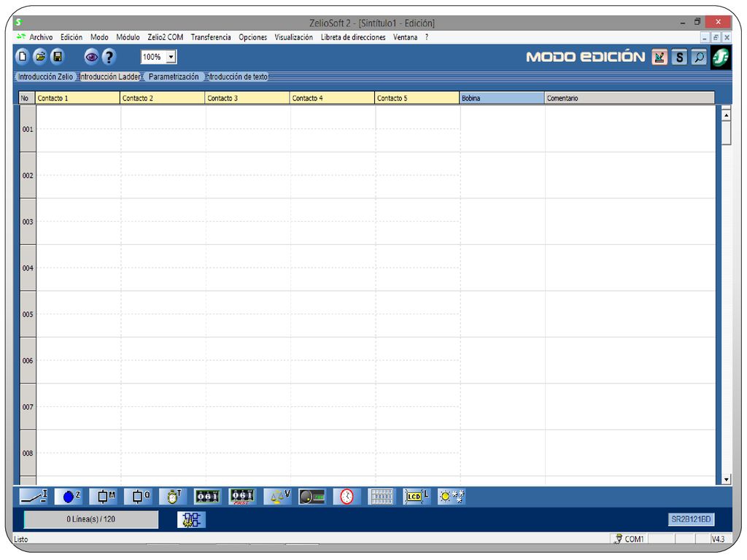Click the COM1 status bar entry
Image resolution: width=747 pixels, height=560 pixels.
point(629,539)
